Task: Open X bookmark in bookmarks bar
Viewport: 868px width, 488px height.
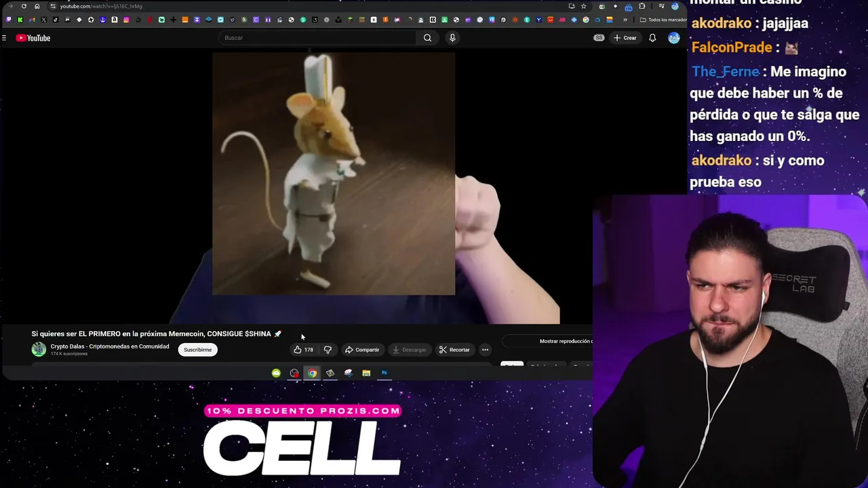Action: pyautogui.click(x=44, y=20)
